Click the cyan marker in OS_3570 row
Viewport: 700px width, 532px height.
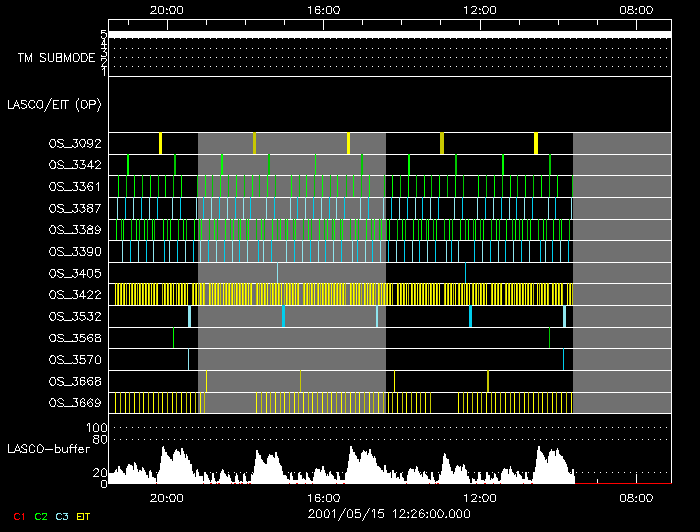[x=188, y=359]
